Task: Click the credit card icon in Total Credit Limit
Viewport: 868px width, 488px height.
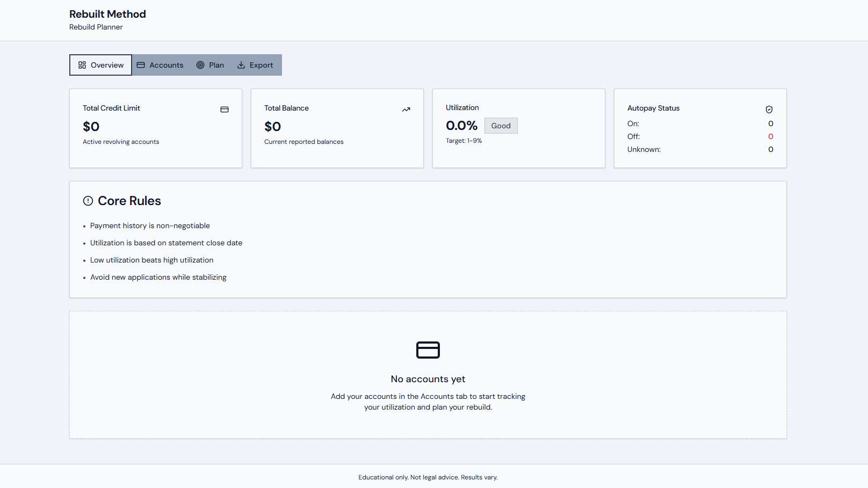Action: (225, 110)
